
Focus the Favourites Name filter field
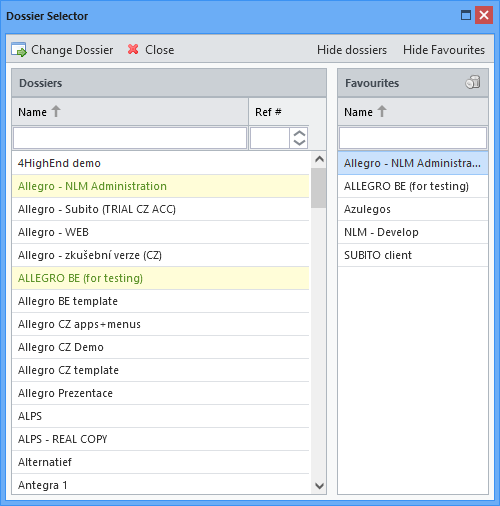tap(413, 138)
